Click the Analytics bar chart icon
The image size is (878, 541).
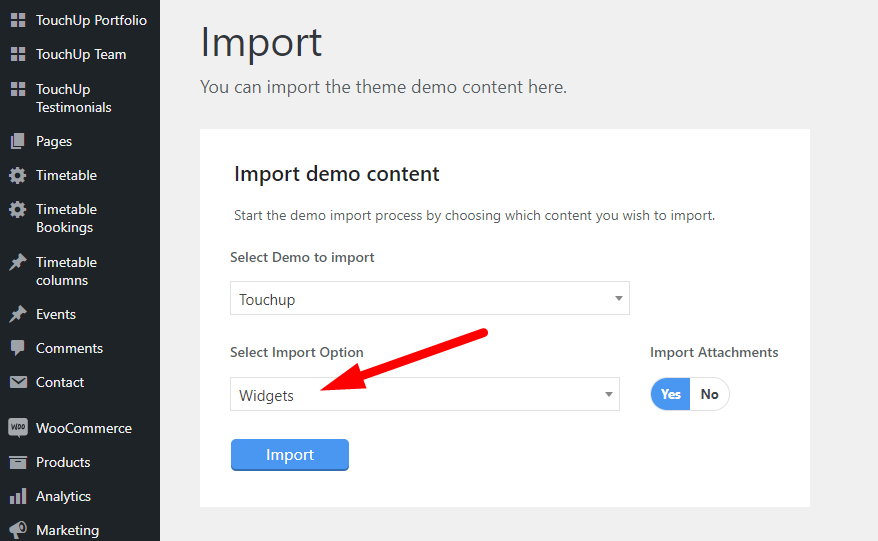tap(18, 496)
